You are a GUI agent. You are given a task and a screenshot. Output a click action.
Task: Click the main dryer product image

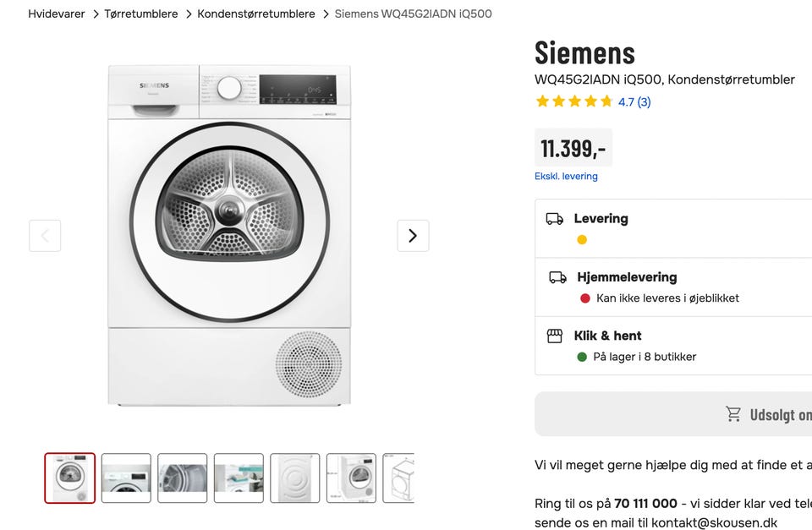229,236
